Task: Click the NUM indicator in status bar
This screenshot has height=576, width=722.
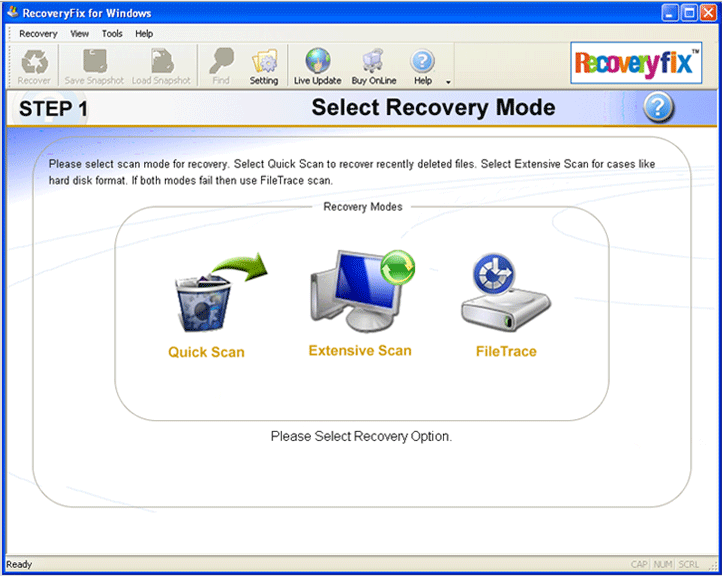Action: click(663, 564)
